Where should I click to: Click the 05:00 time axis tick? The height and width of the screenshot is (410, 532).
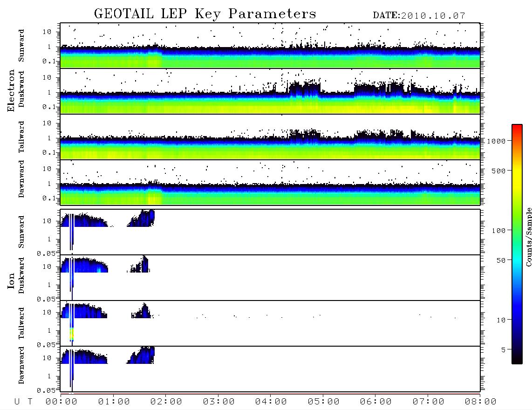point(323,402)
